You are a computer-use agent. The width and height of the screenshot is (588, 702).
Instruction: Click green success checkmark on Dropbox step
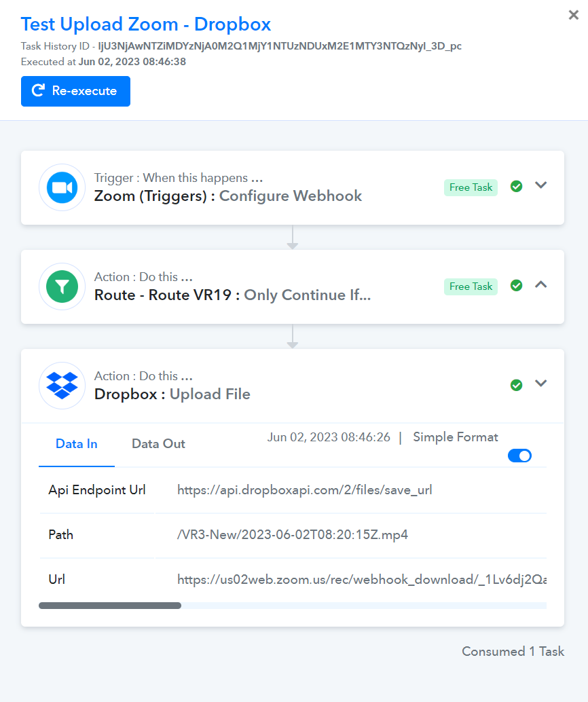tap(516, 385)
